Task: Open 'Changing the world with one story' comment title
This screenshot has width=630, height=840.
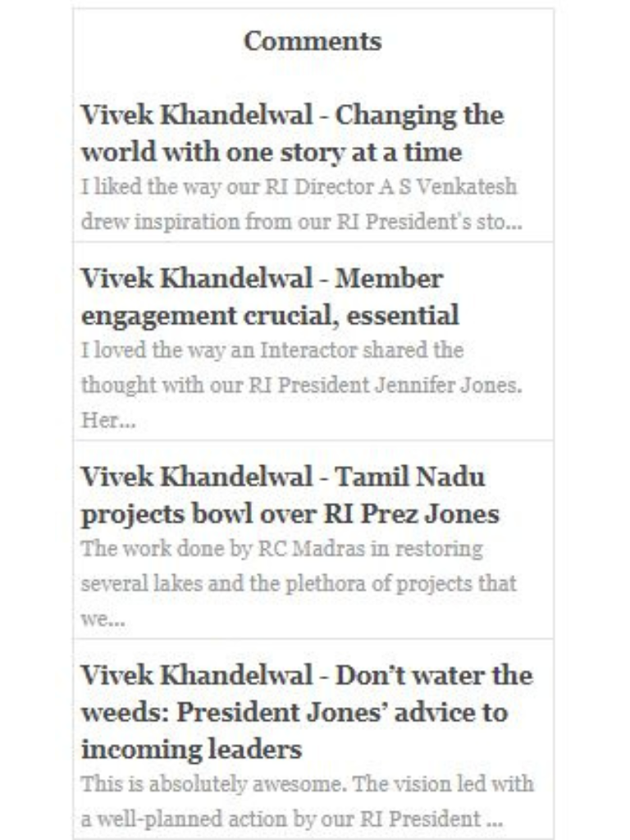Action: [x=293, y=134]
